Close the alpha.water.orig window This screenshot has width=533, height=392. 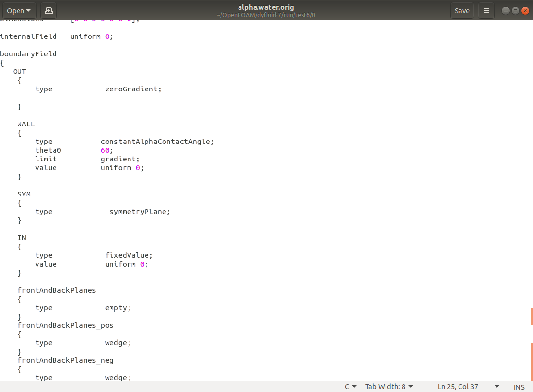pyautogui.click(x=525, y=10)
